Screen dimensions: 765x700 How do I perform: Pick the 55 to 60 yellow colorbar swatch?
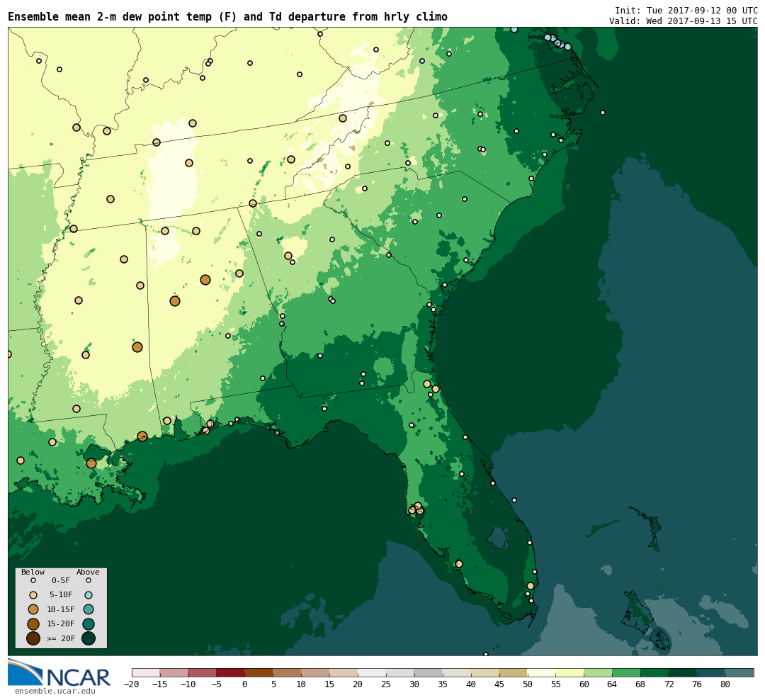click(x=569, y=672)
